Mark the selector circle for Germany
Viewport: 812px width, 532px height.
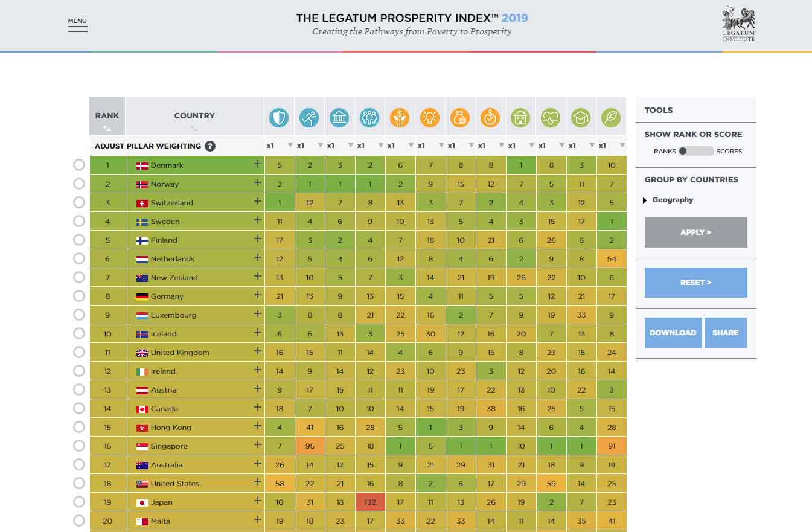tap(79, 296)
